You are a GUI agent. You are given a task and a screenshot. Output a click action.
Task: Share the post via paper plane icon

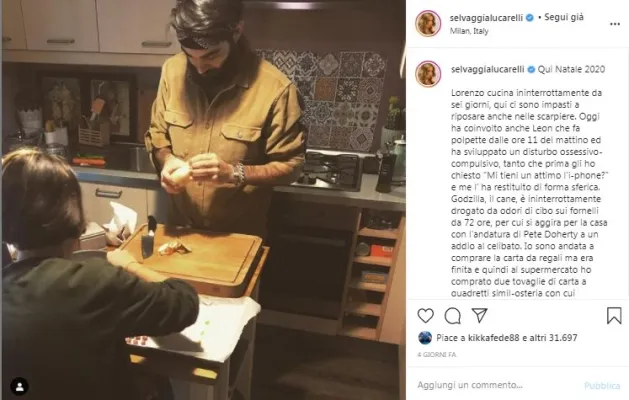coord(479,315)
